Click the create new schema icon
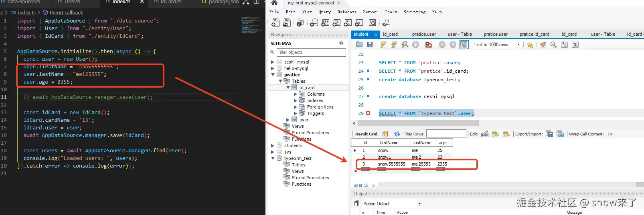This screenshot has width=644, height=215. (314, 23)
